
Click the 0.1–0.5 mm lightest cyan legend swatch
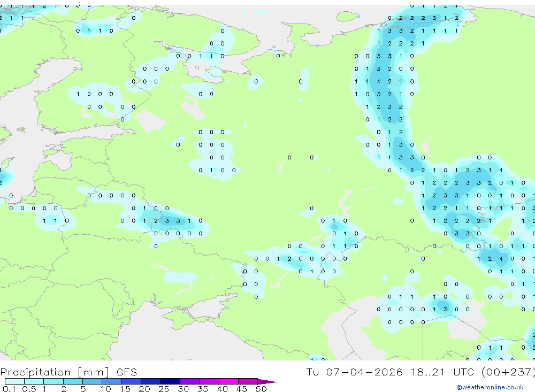point(14,381)
